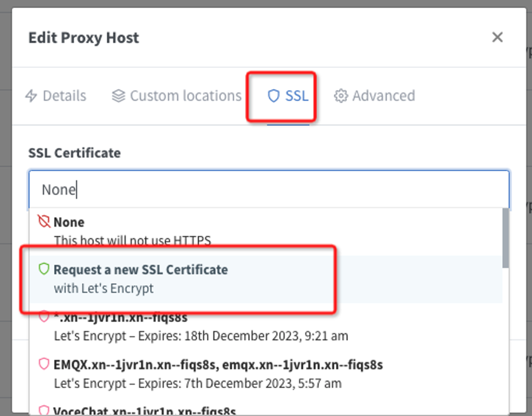
Task: Click the gear icon beside Advanced
Action: pos(341,96)
